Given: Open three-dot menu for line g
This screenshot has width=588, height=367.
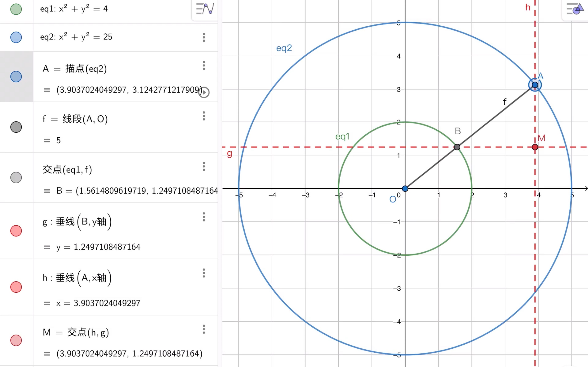Looking at the screenshot, I should pos(204,217).
